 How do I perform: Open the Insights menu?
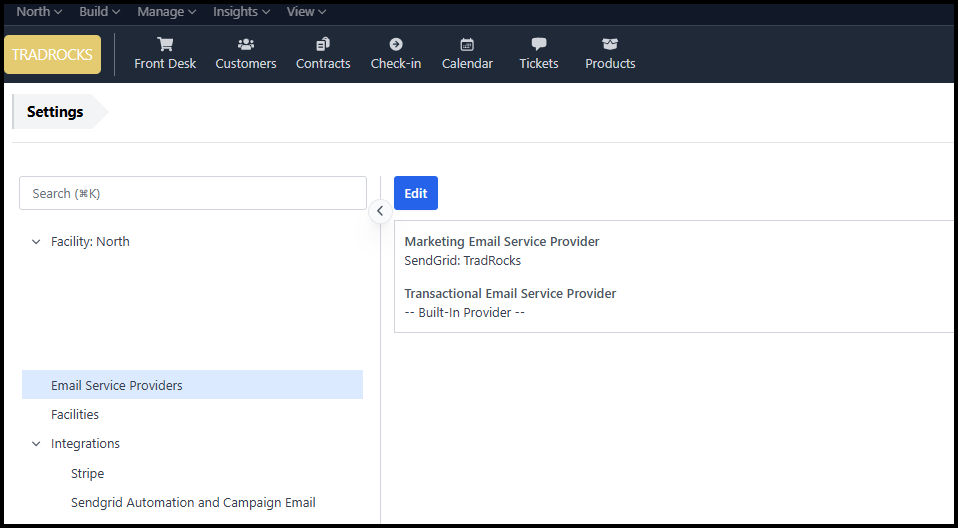coord(241,12)
